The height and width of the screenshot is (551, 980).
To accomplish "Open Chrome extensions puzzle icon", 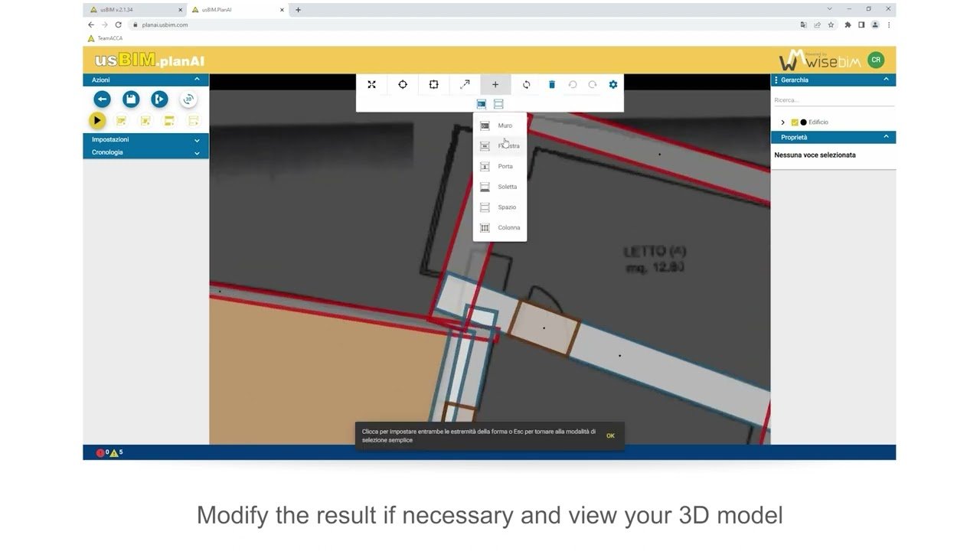I will (x=848, y=24).
